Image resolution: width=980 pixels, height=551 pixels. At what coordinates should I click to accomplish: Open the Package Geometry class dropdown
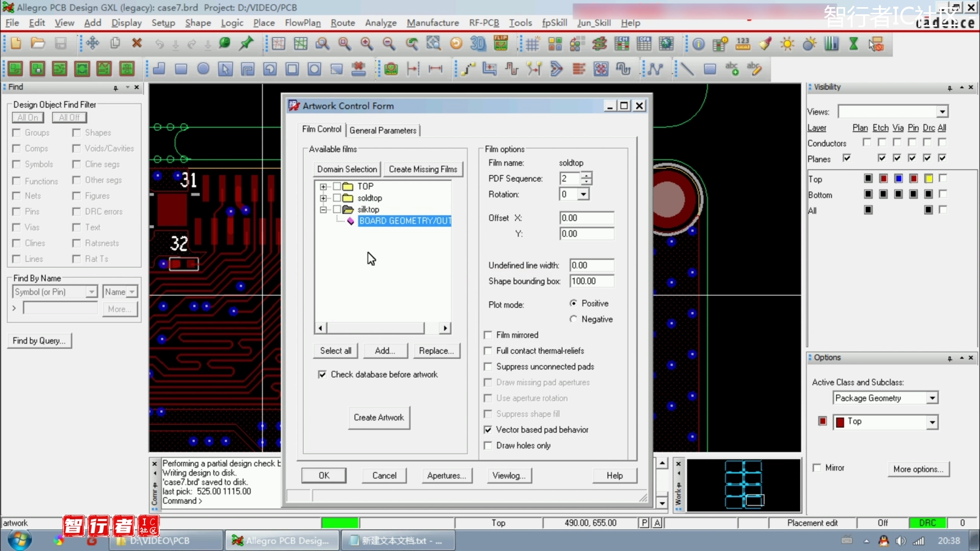pyautogui.click(x=933, y=398)
